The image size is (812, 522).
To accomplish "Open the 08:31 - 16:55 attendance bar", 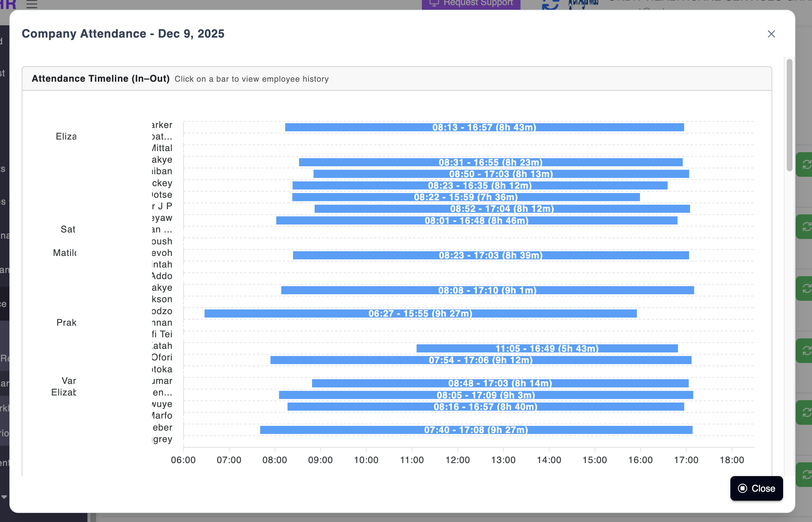I will pos(491,162).
